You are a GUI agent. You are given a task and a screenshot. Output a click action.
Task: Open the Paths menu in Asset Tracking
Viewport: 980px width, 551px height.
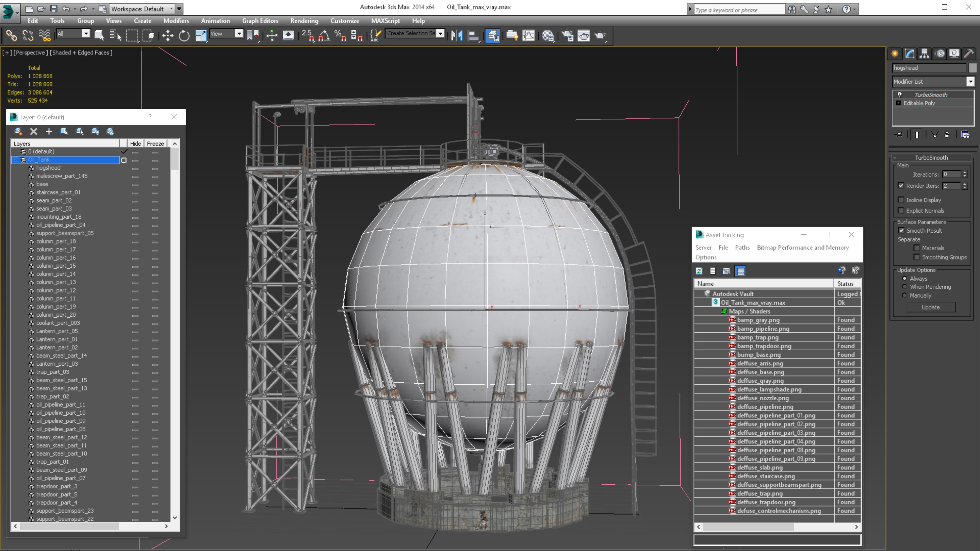pos(742,248)
